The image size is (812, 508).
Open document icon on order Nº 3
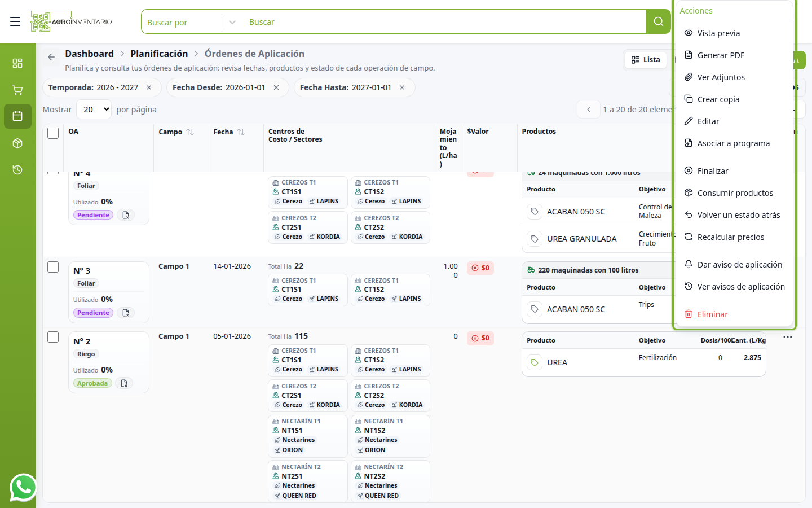tap(126, 313)
